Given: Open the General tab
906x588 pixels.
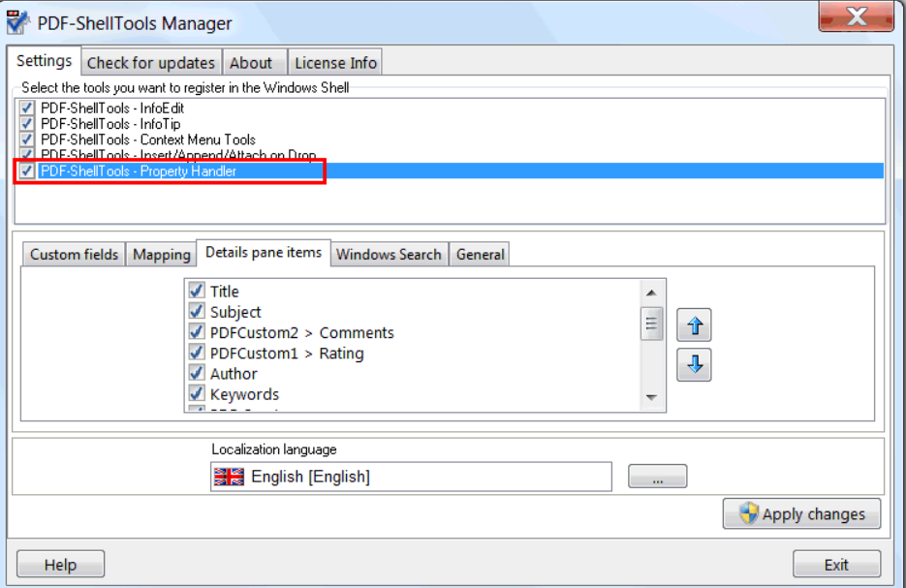Looking at the screenshot, I should [480, 255].
